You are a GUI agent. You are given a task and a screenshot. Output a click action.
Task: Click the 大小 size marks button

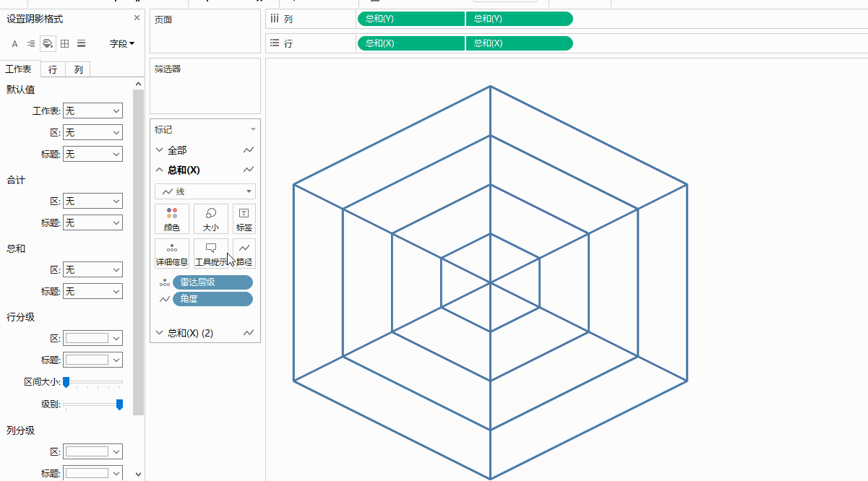coord(211,219)
